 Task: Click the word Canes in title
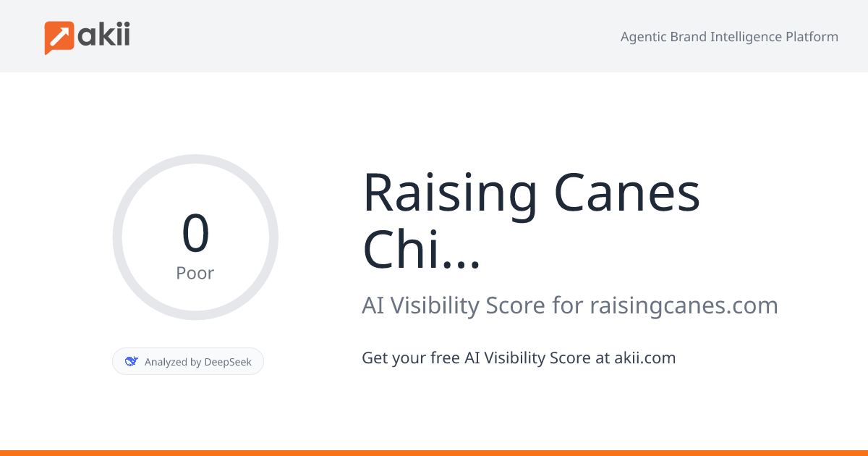[x=626, y=193]
